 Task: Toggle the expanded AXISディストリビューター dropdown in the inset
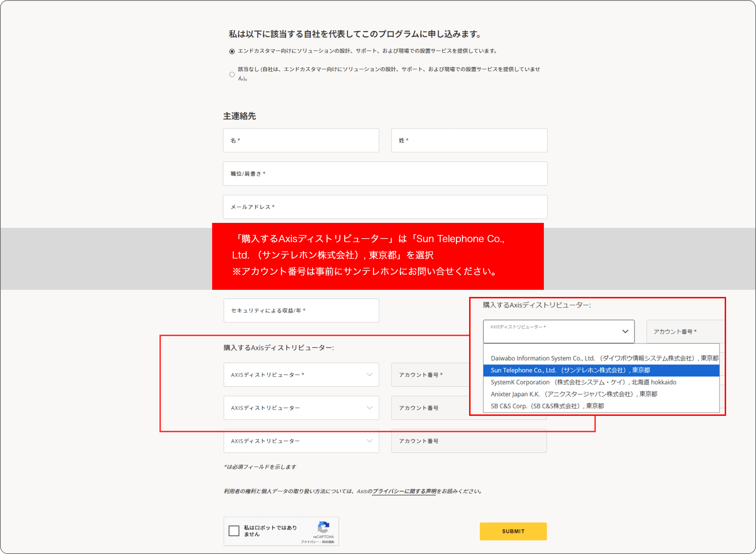coord(559,331)
